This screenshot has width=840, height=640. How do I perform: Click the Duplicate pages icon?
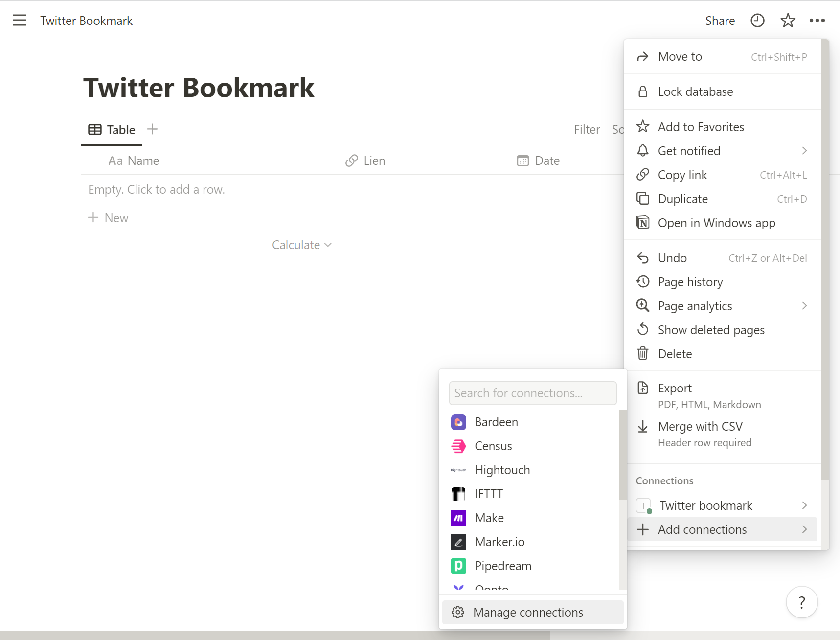(643, 198)
